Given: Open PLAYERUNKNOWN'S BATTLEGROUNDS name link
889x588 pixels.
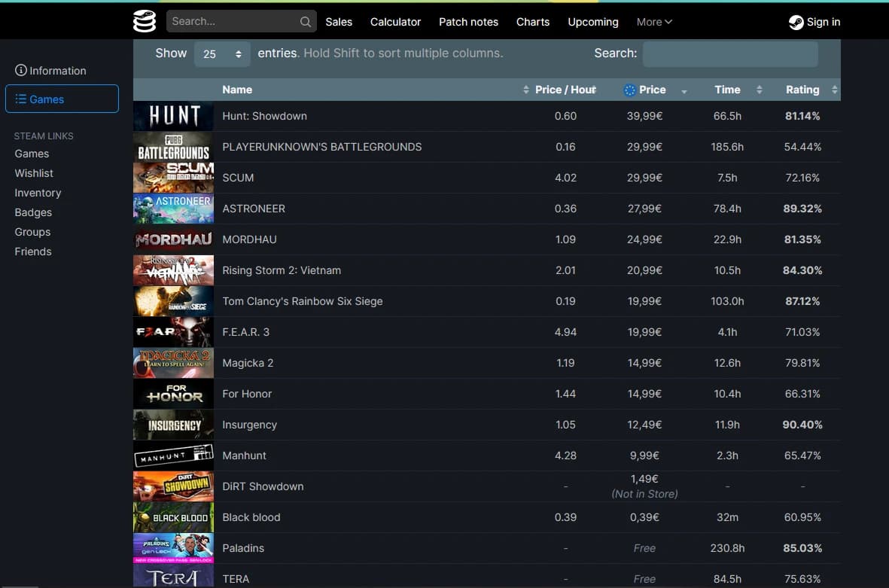Looking at the screenshot, I should pyautogui.click(x=321, y=147).
